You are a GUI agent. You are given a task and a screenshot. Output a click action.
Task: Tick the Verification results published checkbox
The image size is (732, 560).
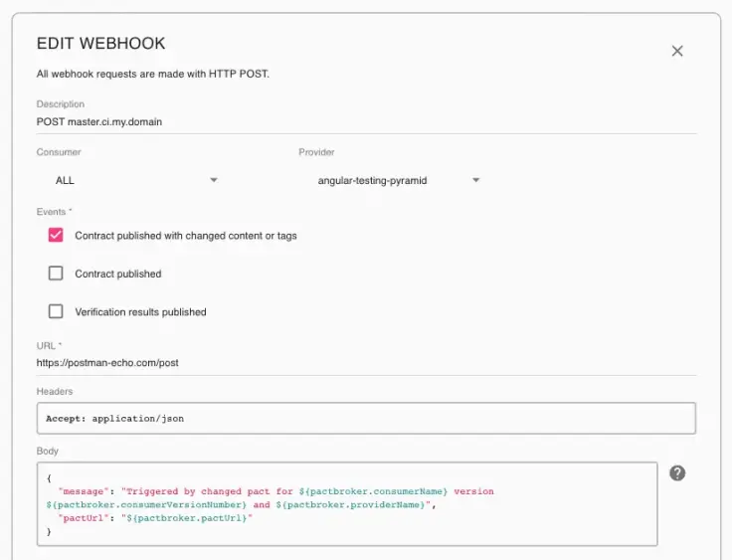pyautogui.click(x=56, y=311)
